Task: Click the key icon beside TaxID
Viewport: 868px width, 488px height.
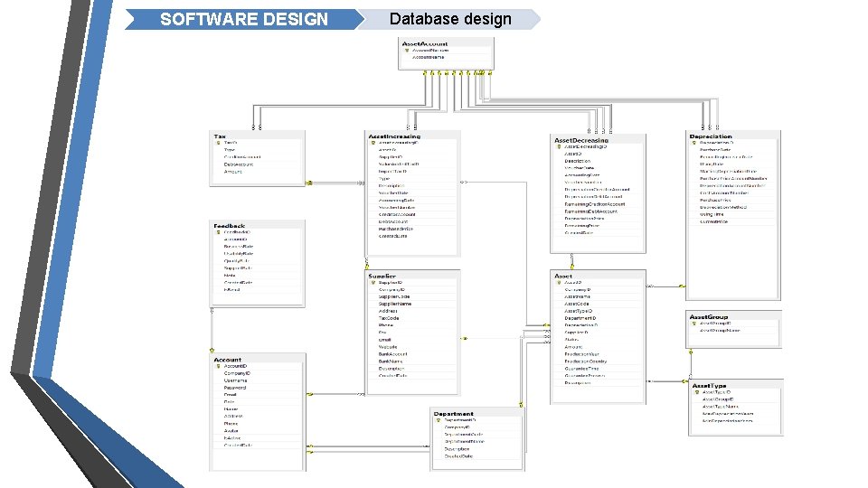Action: pyautogui.click(x=218, y=143)
